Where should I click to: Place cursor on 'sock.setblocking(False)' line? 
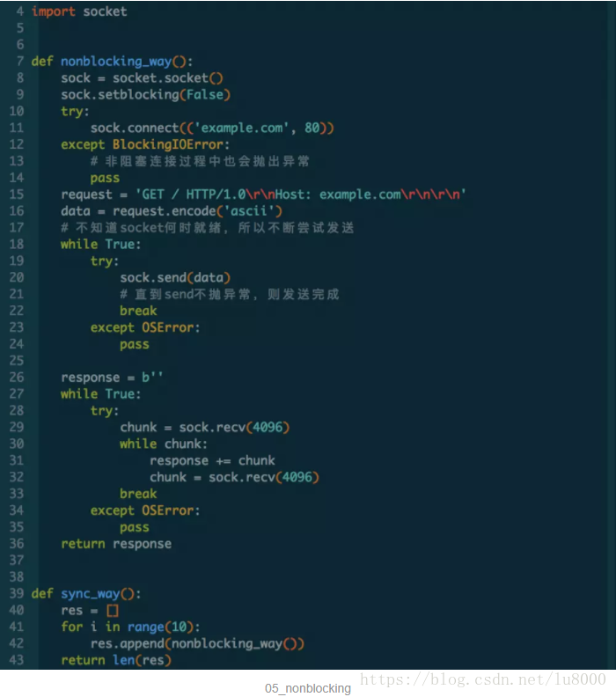point(146,95)
